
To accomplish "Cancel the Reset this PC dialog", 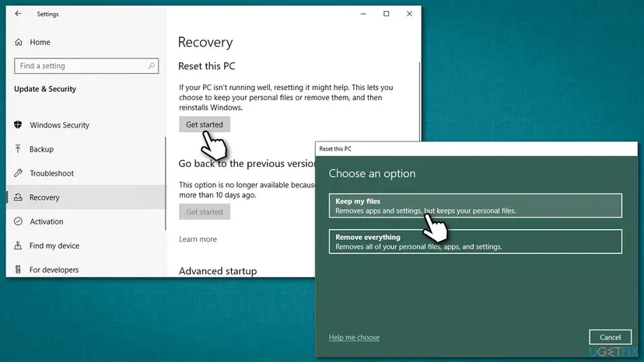I will 610,337.
